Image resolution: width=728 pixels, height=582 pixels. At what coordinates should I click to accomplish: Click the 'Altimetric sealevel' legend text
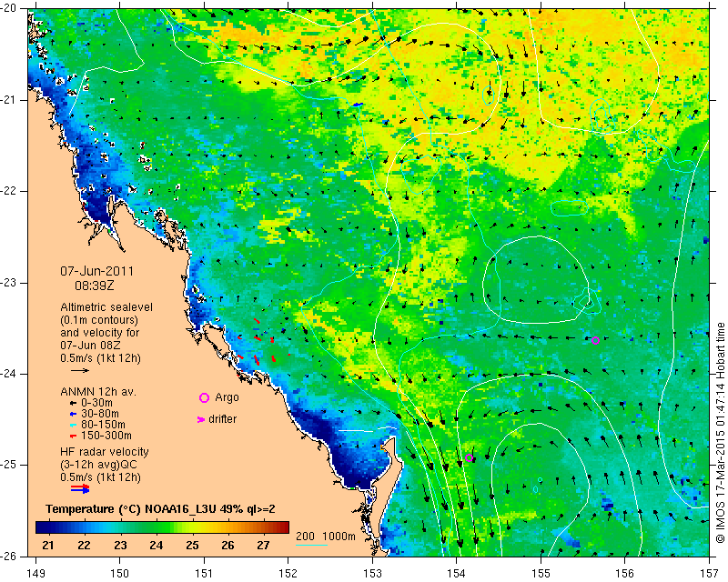106,307
